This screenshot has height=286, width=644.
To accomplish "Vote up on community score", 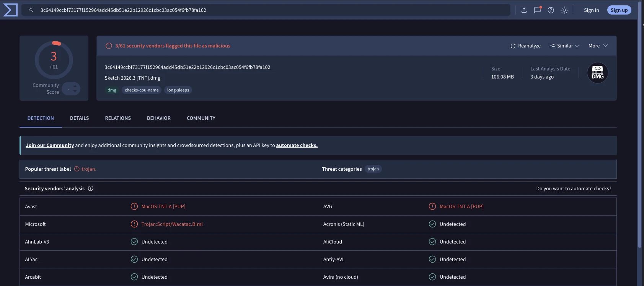I will click(75, 87).
